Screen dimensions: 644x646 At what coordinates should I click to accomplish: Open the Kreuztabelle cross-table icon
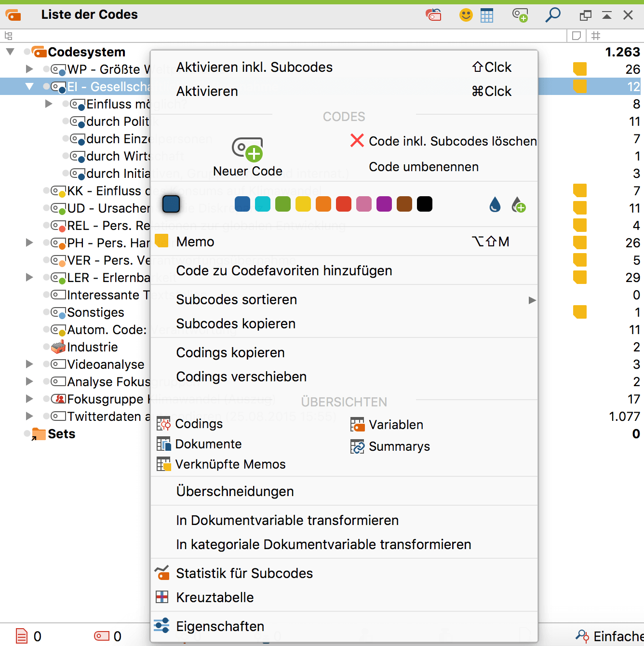(162, 597)
